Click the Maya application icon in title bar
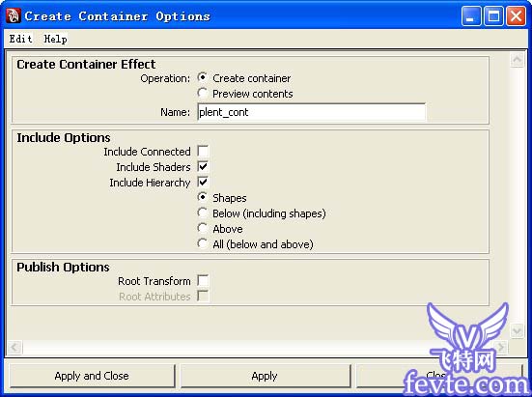Screen dimensions: 532x397 coord(14,16)
